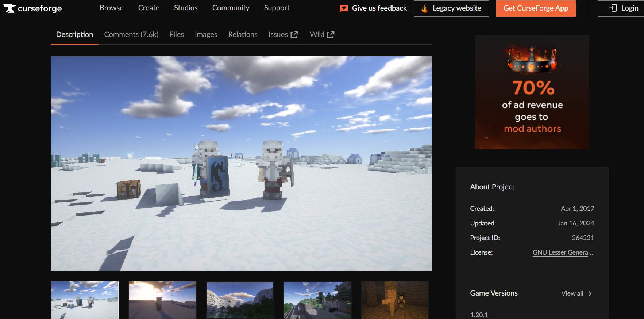644x319 pixels.
Task: Open the Relations tab
Action: click(243, 34)
